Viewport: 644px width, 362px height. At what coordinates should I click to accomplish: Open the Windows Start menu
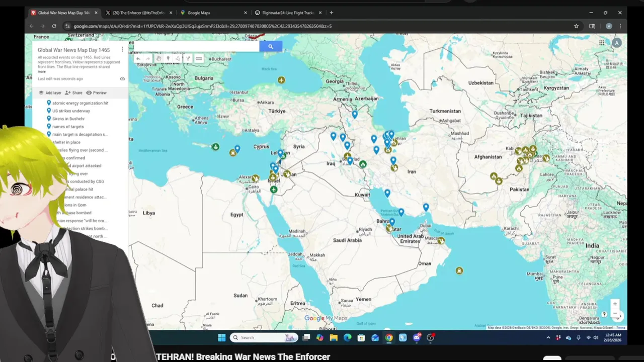pyautogui.click(x=222, y=337)
